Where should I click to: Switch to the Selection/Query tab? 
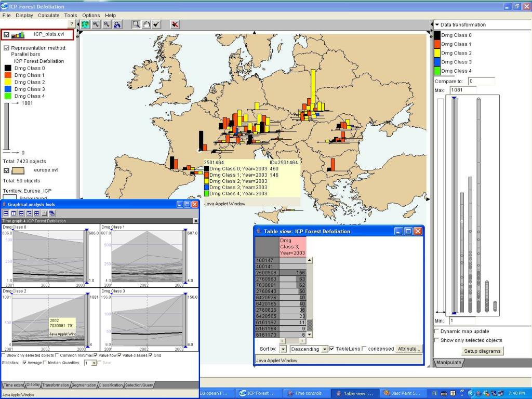point(139,385)
